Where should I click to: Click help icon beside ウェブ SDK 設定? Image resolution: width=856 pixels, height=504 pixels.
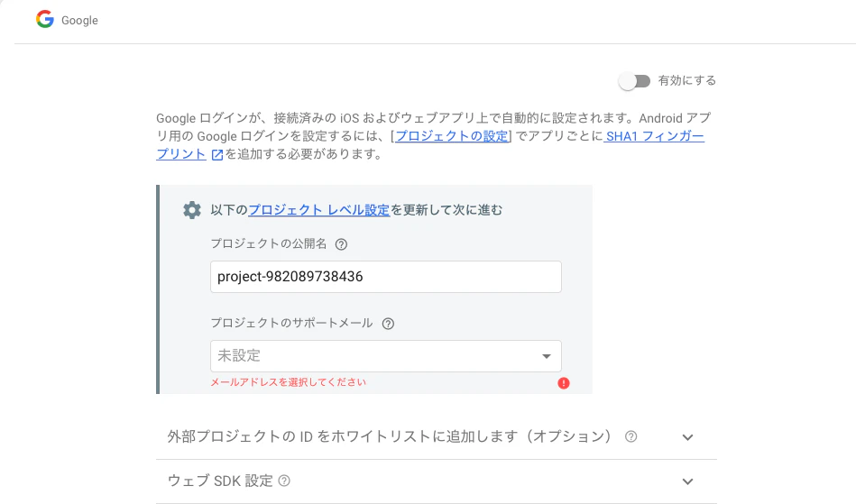pos(284,481)
